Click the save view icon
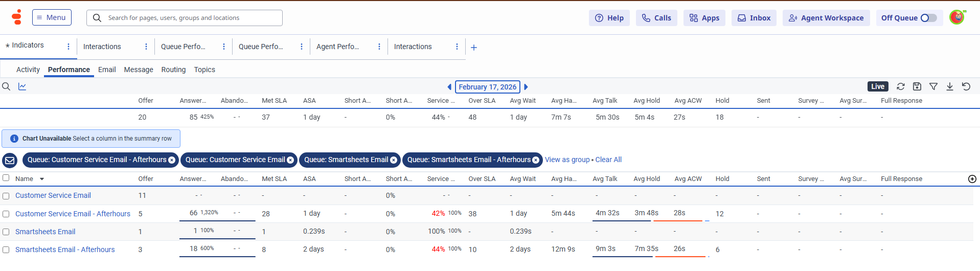This screenshot has width=980, height=271. click(917, 86)
